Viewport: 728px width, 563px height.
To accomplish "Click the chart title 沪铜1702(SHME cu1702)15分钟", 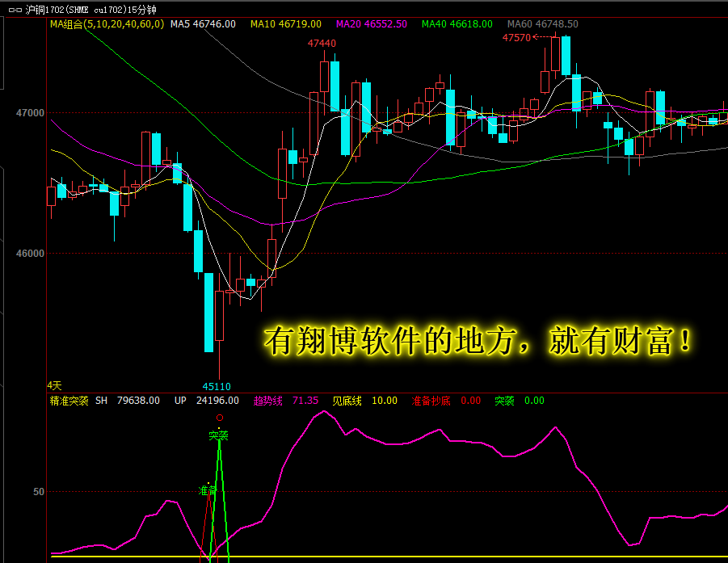I will click(90, 10).
